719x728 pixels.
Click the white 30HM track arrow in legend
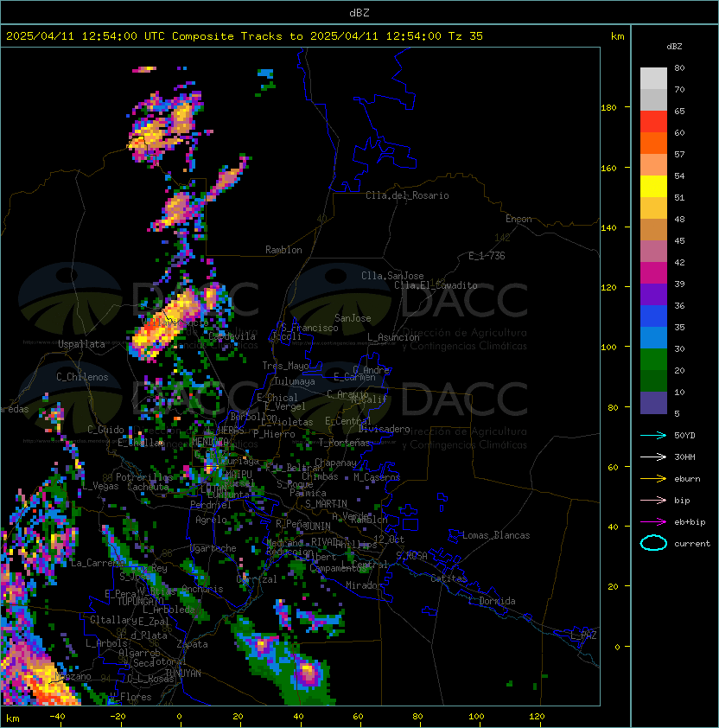coord(653,457)
